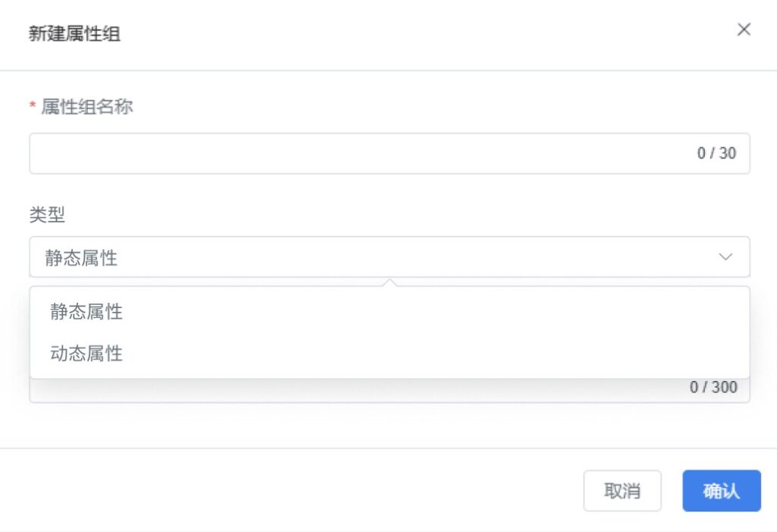Pick the 动态属性 option in the list
The width and height of the screenshot is (777, 532).
(87, 354)
